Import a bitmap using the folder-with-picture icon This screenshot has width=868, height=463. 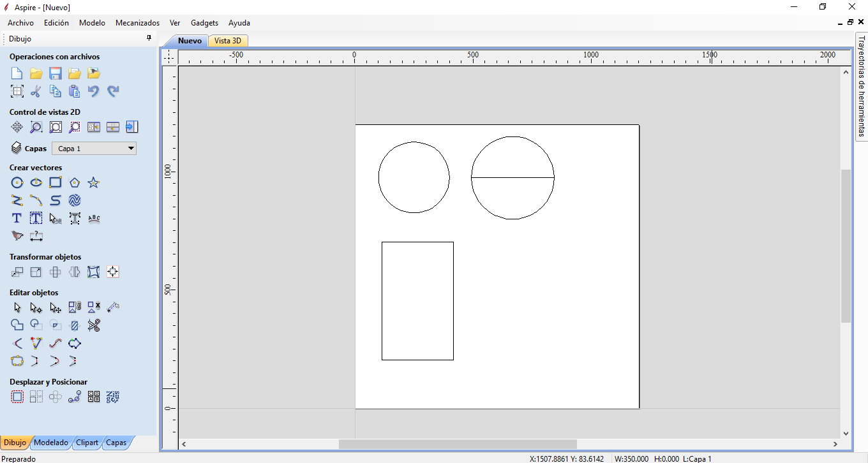click(x=94, y=73)
